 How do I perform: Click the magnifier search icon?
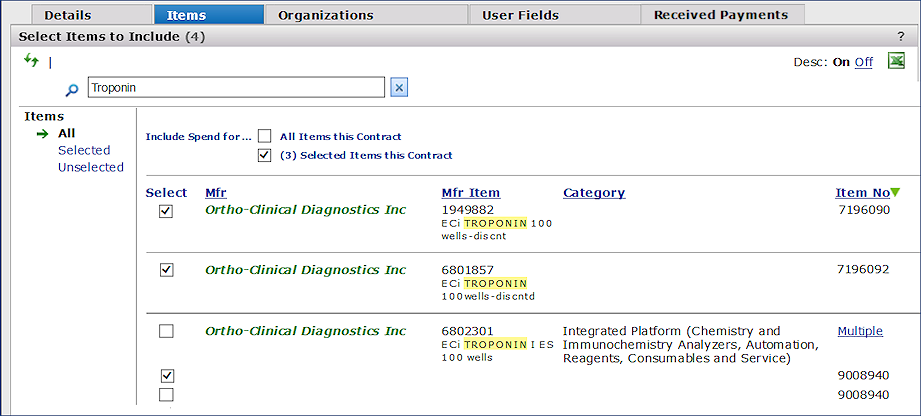click(x=71, y=89)
